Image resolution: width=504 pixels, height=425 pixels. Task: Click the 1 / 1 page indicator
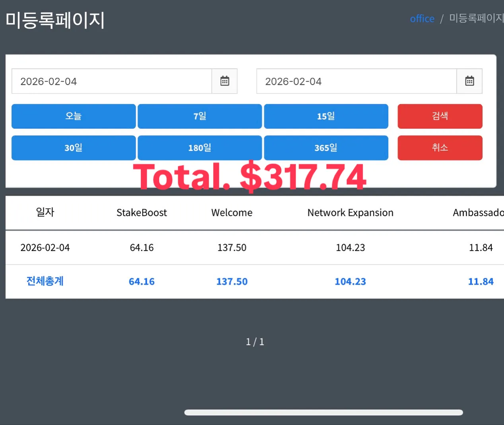pyautogui.click(x=255, y=342)
